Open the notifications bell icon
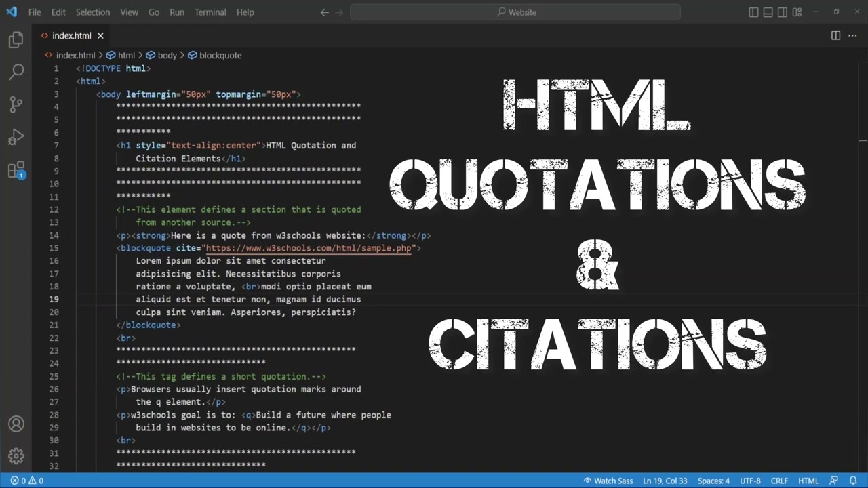This screenshot has width=868, height=488. (853, 481)
